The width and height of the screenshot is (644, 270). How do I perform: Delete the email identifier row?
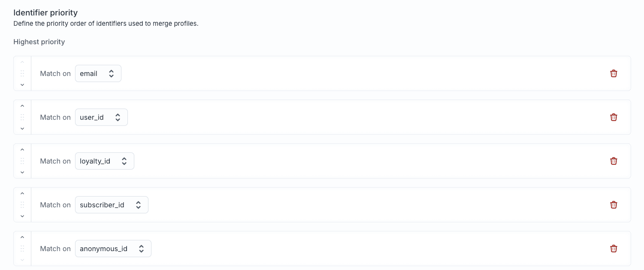point(614,73)
